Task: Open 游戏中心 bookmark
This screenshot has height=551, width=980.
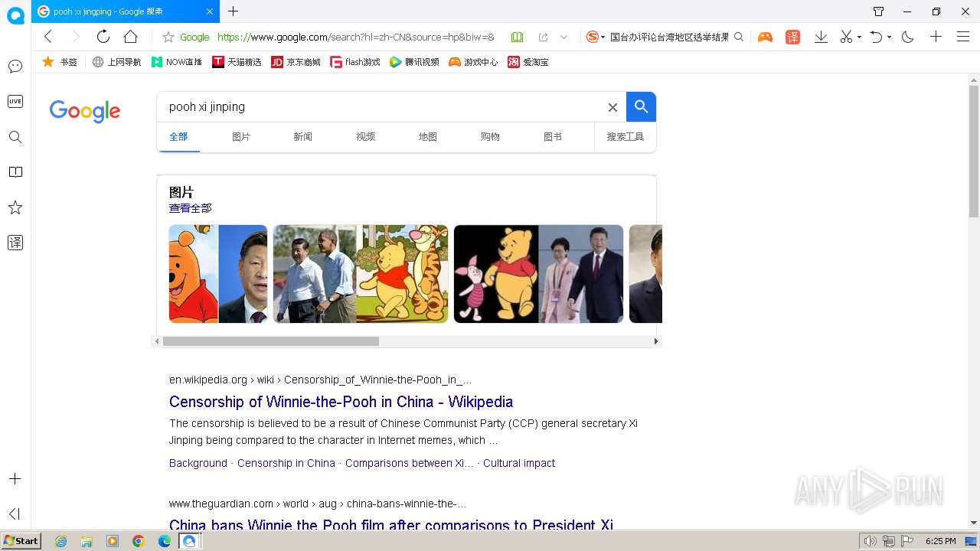Action: [473, 62]
